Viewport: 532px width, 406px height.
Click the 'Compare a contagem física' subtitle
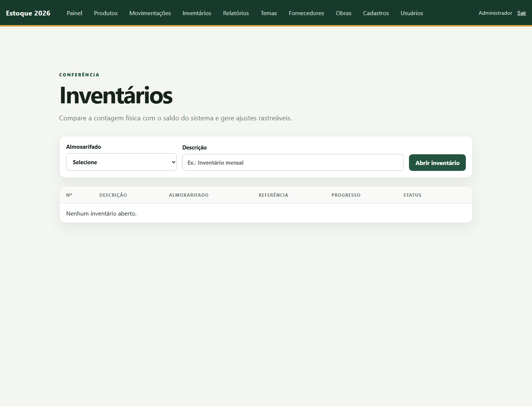coord(175,118)
